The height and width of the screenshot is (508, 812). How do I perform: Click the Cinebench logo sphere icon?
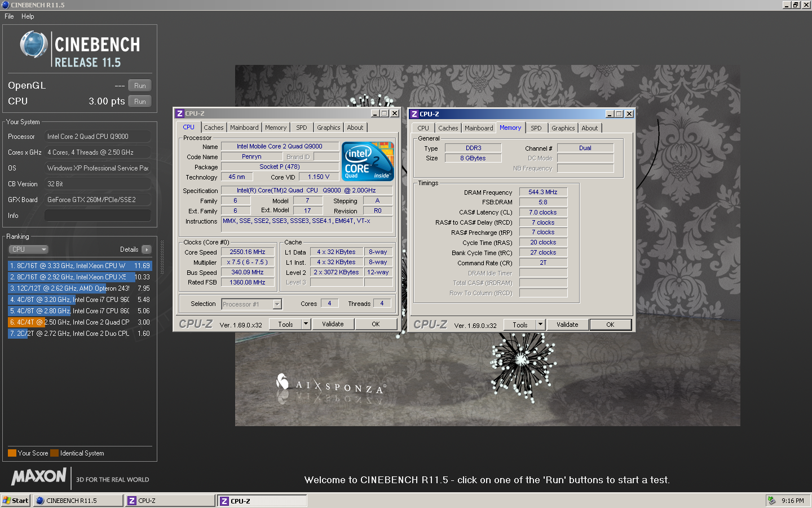click(x=34, y=45)
